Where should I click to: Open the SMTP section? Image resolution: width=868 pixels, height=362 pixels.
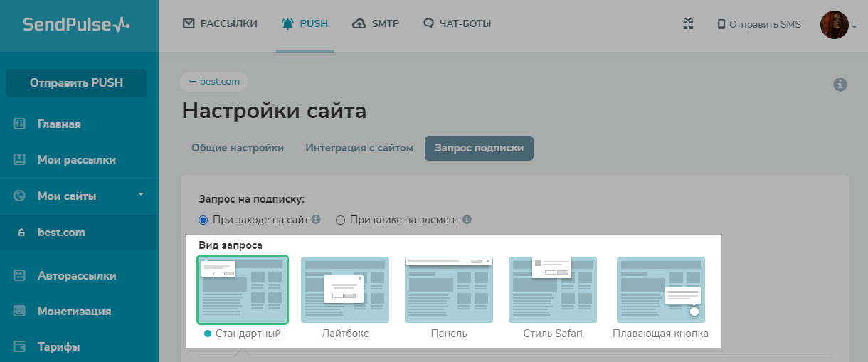click(376, 23)
